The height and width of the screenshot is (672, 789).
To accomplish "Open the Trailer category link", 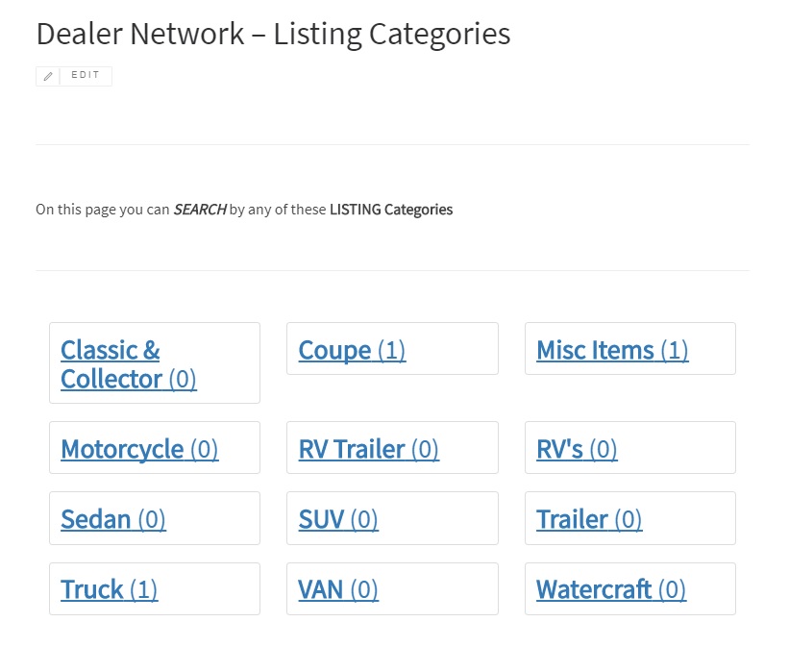I will click(572, 519).
